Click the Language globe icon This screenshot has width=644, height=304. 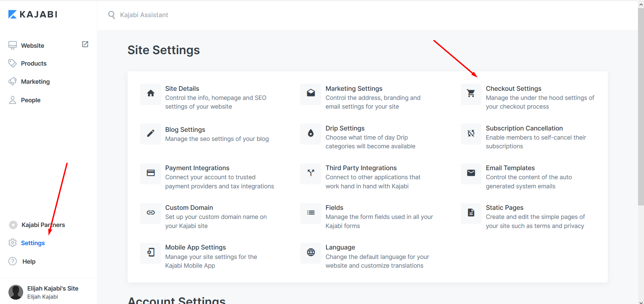click(x=311, y=252)
